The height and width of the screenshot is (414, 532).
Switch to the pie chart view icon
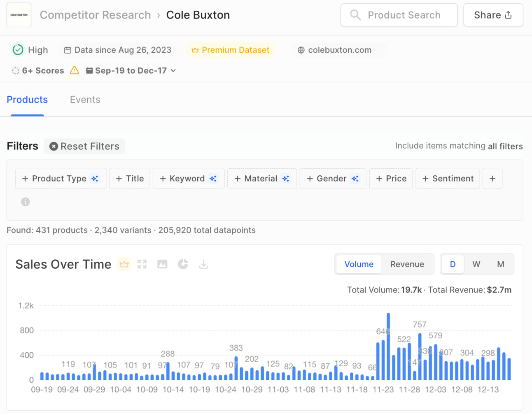point(183,264)
